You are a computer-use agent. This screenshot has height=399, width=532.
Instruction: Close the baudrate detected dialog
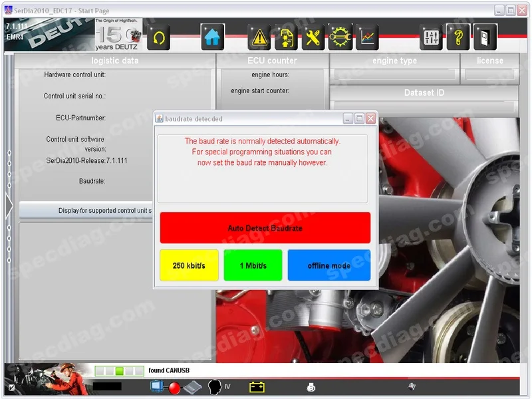pos(370,118)
